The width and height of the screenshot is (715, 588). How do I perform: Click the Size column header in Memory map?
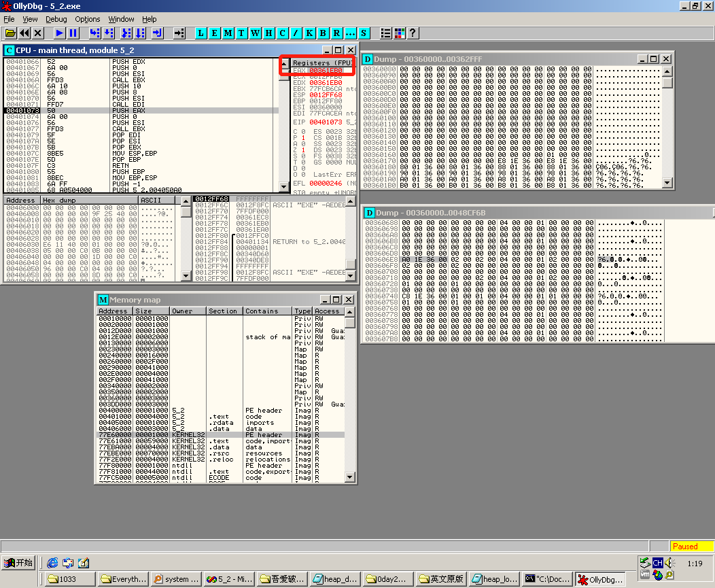coord(152,311)
